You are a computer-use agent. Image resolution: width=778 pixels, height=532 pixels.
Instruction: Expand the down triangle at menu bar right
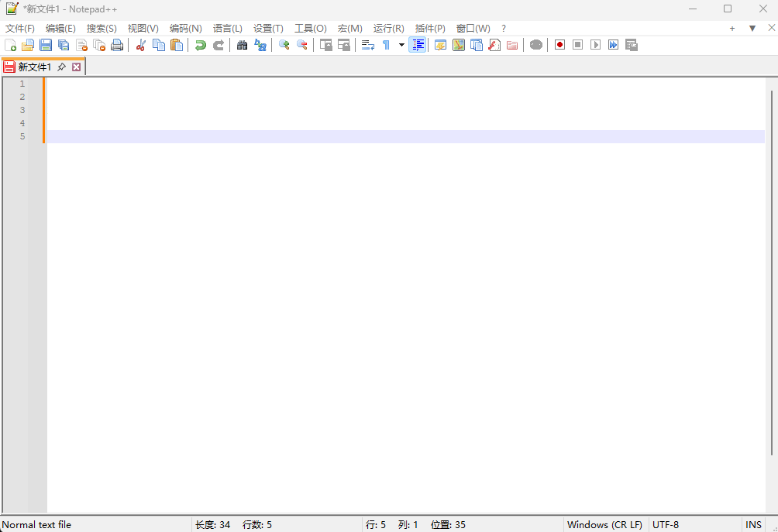click(752, 28)
